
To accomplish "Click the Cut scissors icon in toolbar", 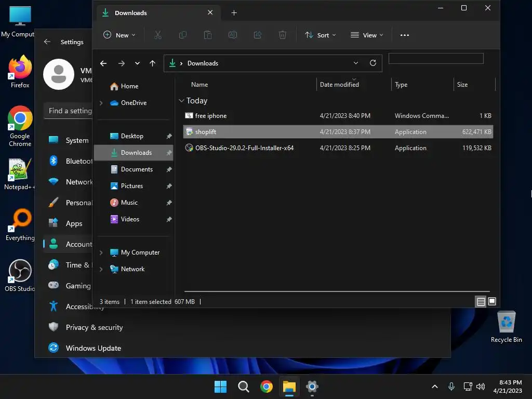I will [158, 35].
